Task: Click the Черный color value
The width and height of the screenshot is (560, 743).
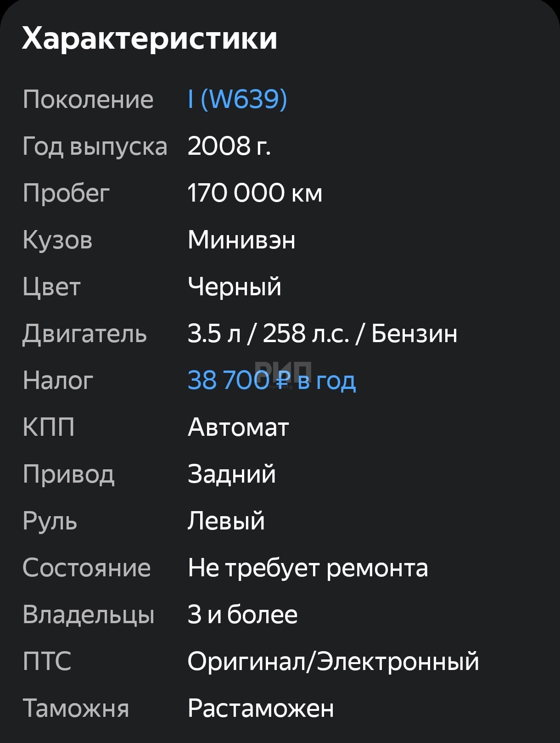Action: [x=235, y=287]
